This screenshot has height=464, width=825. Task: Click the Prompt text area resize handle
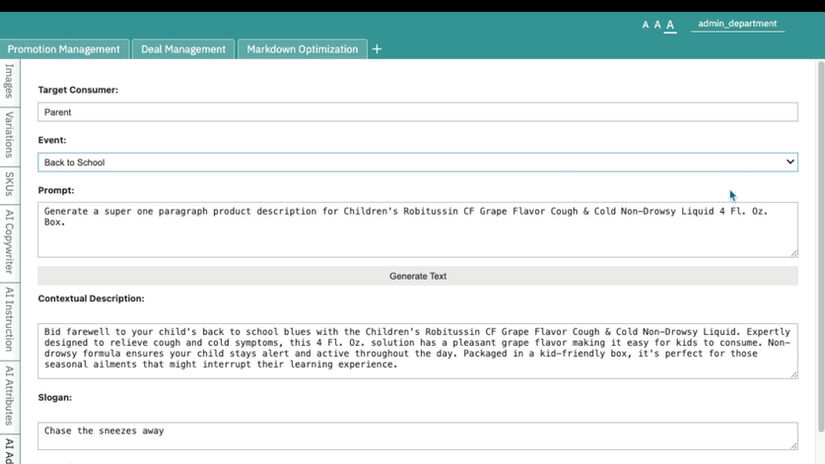(794, 254)
